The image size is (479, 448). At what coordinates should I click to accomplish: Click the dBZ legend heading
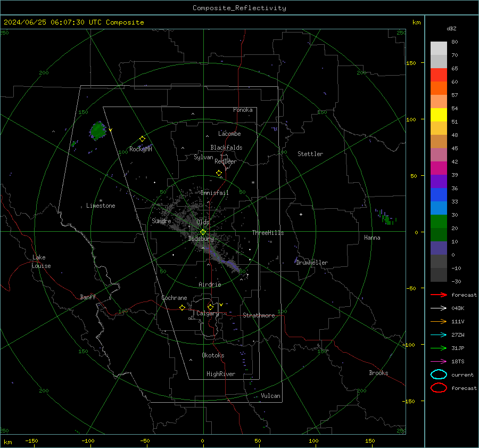click(x=451, y=29)
